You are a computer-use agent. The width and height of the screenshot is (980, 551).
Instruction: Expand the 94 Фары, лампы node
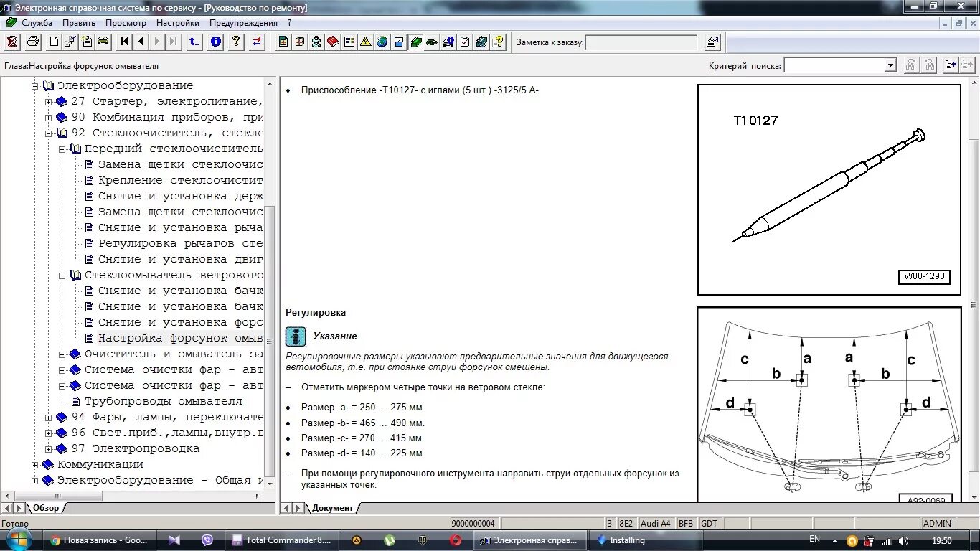click(49, 418)
